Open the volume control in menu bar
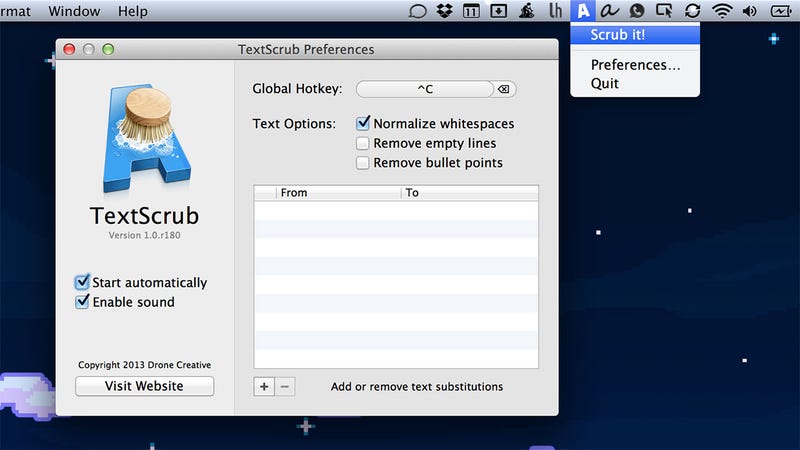The width and height of the screenshot is (800, 450). [749, 11]
